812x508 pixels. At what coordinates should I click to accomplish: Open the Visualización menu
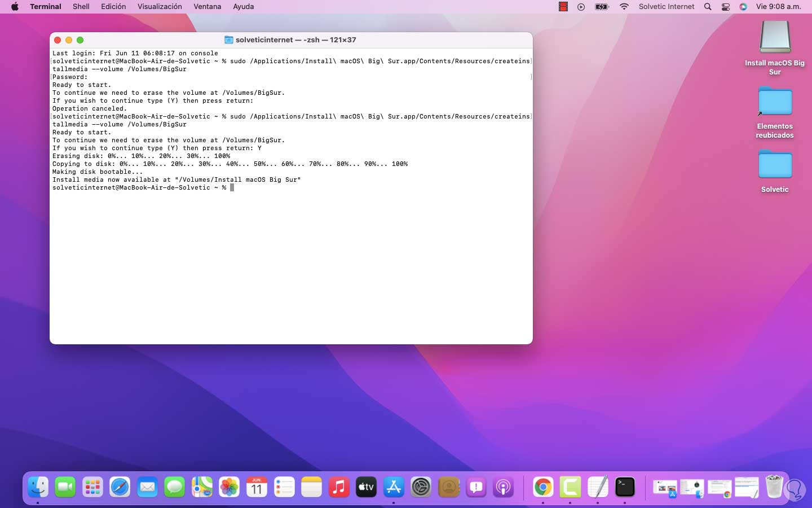160,7
